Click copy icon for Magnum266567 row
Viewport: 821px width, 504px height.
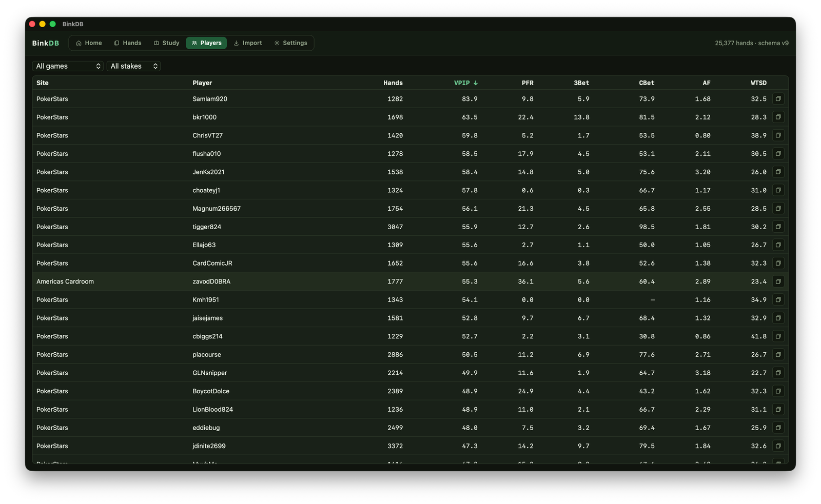pyautogui.click(x=778, y=208)
